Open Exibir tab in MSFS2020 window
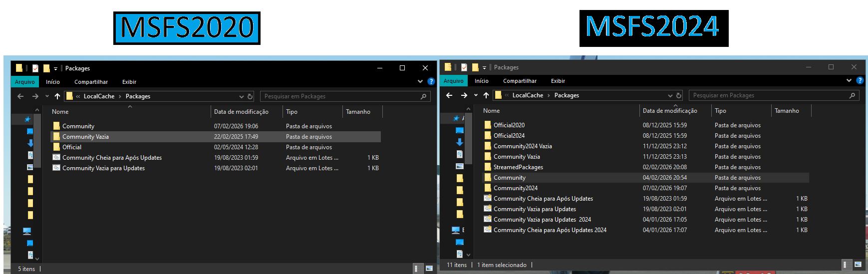The height and width of the screenshot is (274, 868). point(129,82)
